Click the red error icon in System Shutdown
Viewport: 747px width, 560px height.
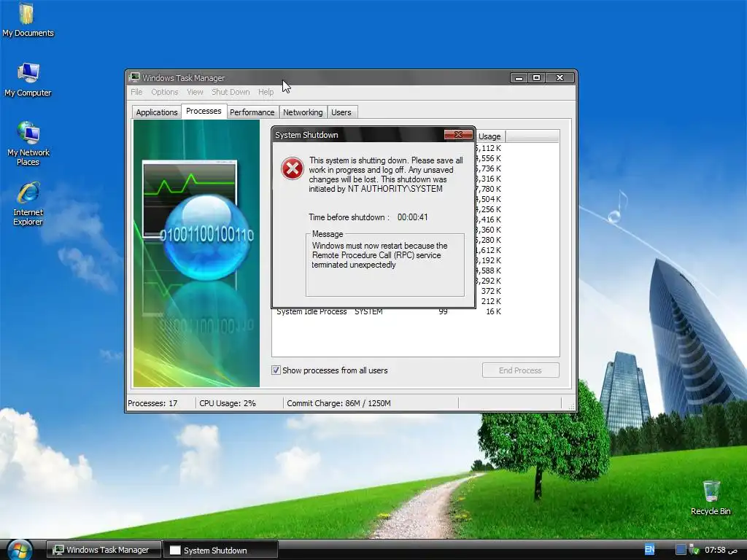tap(292, 168)
